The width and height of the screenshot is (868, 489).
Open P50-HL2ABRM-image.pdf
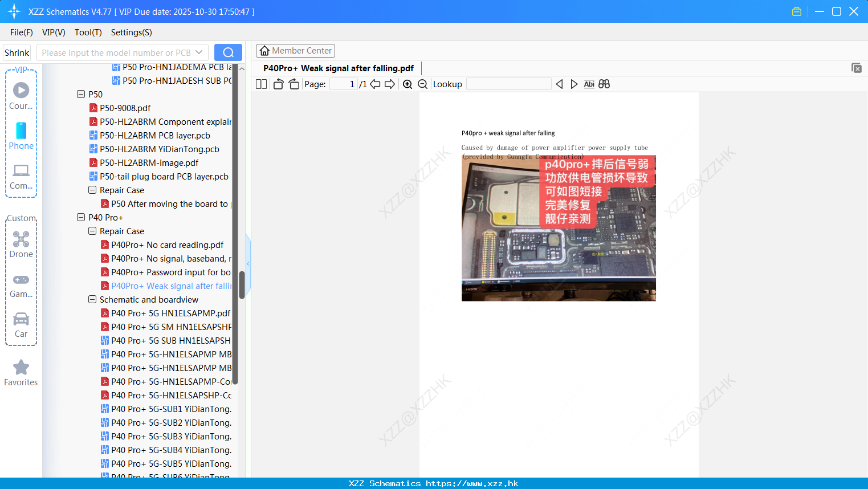click(149, 162)
